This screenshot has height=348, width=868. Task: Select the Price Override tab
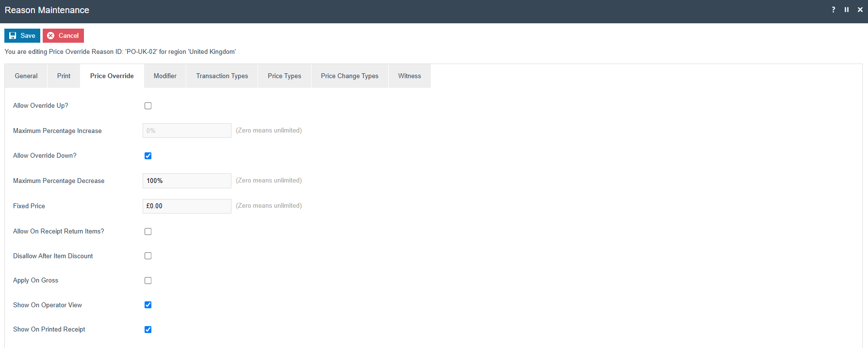[112, 76]
